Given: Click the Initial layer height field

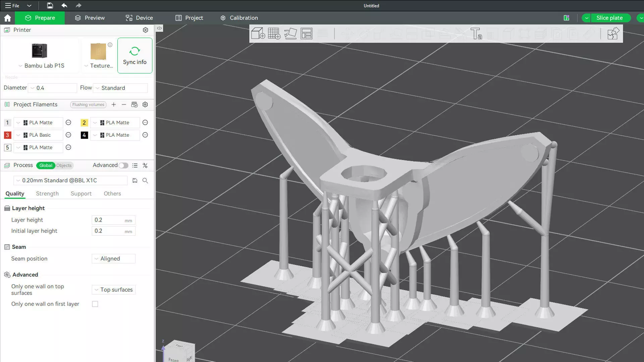Looking at the screenshot, I should [x=114, y=231].
